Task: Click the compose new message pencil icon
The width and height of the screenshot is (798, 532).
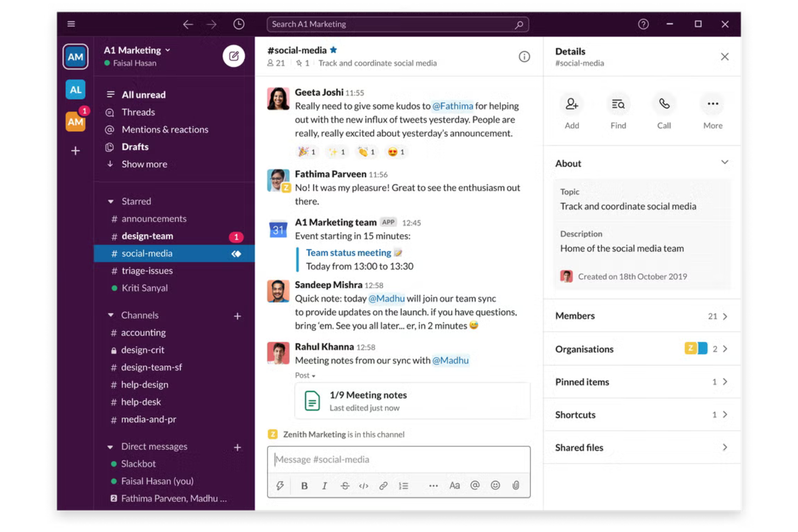Action: (233, 56)
